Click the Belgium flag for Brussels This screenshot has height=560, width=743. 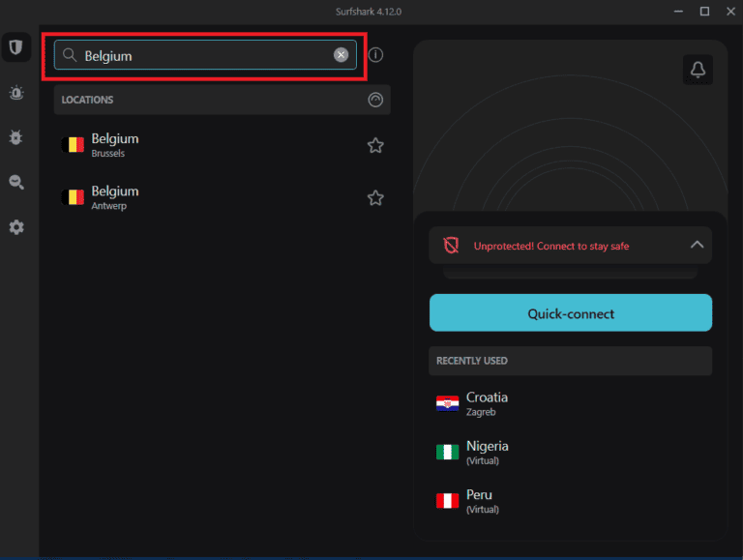pyautogui.click(x=73, y=144)
